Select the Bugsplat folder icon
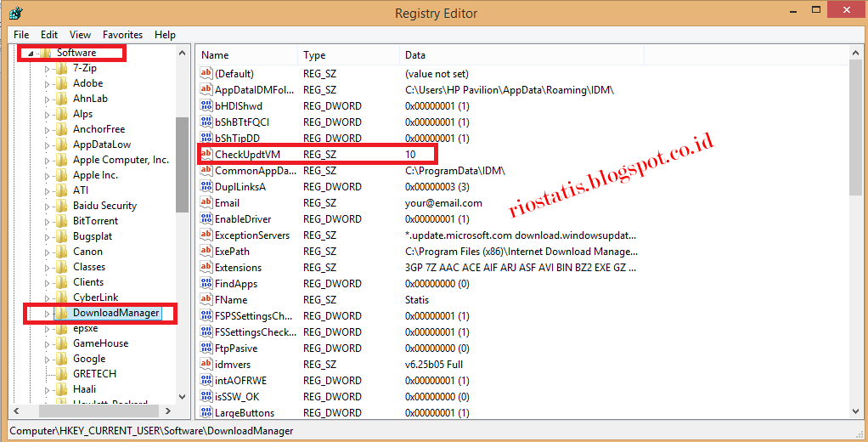868x442 pixels. (62, 236)
